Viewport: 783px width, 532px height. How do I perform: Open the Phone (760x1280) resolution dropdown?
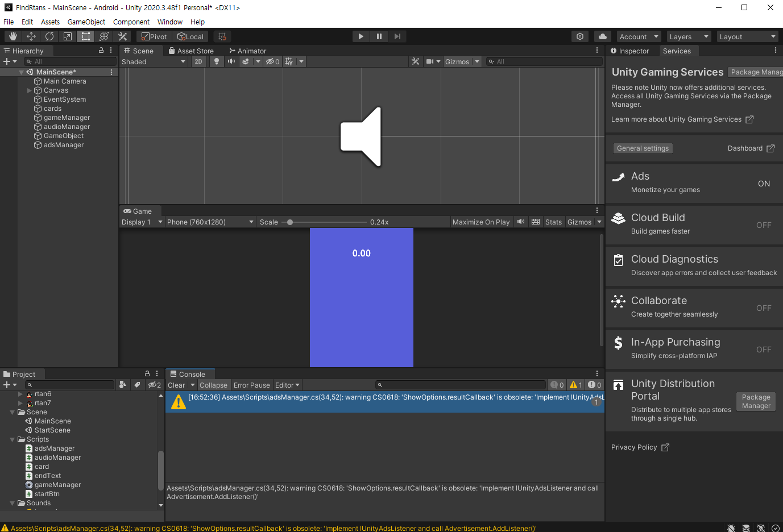pos(210,222)
